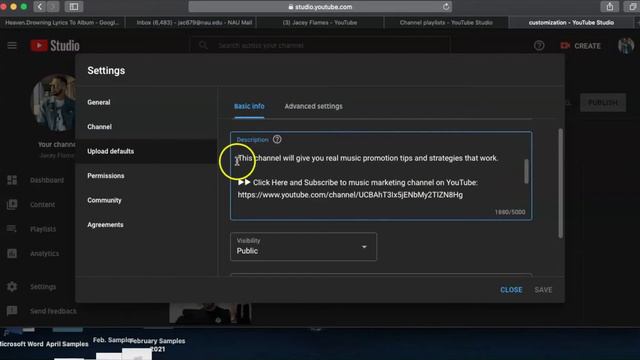Click the search across your channel field
This screenshot has width=640, height=360.
tap(320, 45)
